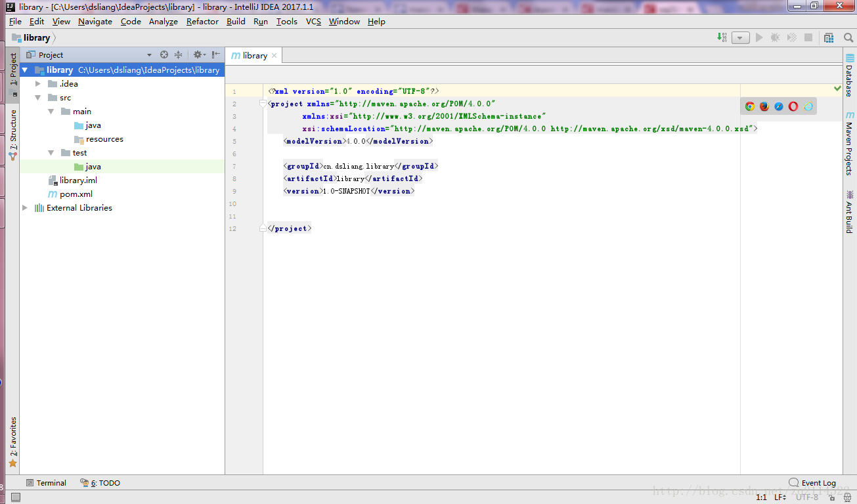
Task: Expand the .idea folder
Action: click(x=38, y=84)
